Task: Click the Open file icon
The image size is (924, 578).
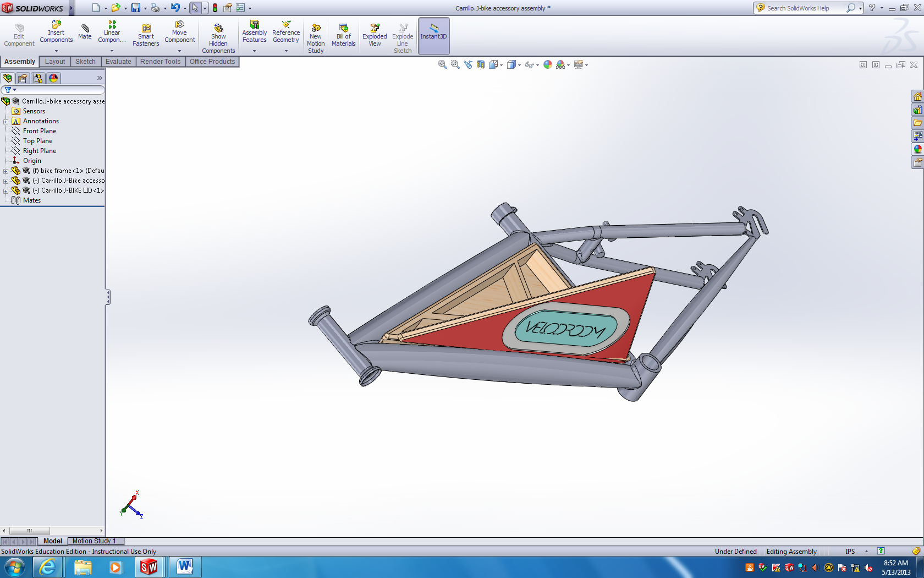Action: coord(116,8)
